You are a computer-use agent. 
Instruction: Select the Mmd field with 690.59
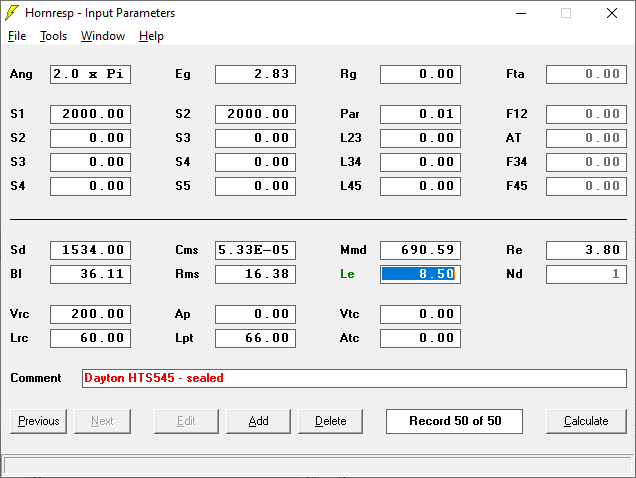[420, 250]
